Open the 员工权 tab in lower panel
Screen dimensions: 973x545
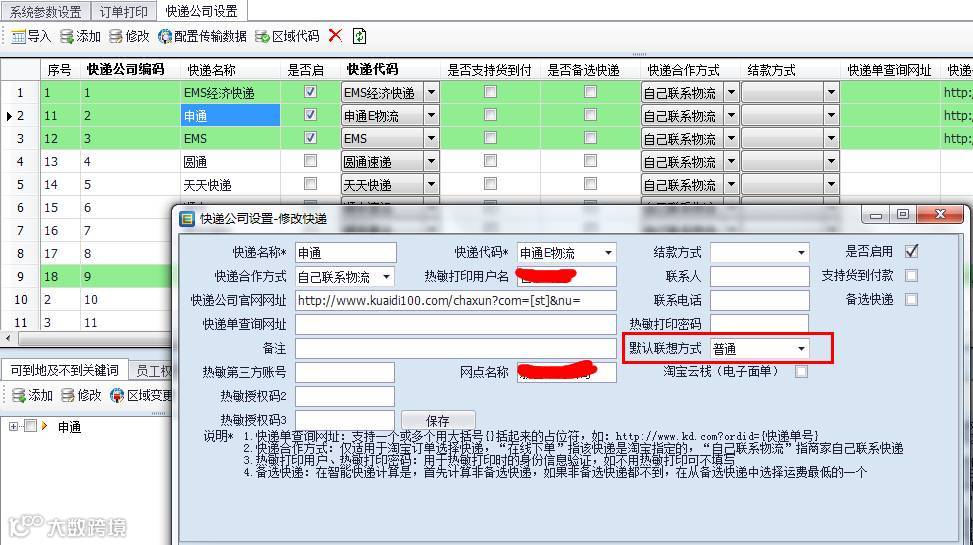click(151, 371)
